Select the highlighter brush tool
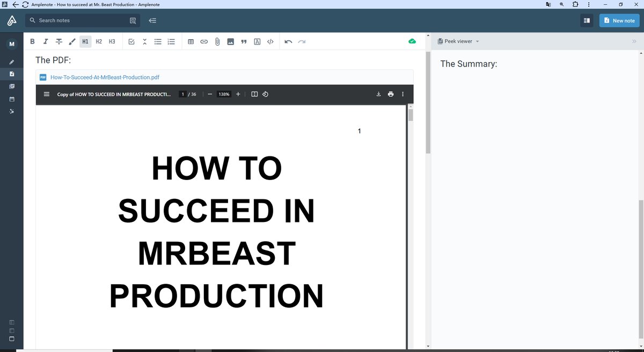 72,41
